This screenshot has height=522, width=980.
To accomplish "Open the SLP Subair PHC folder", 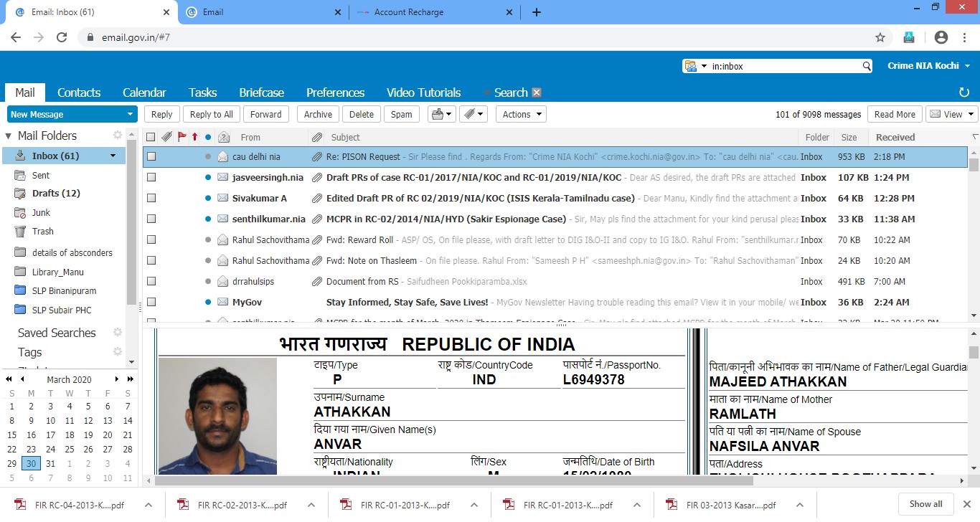I will coord(62,310).
